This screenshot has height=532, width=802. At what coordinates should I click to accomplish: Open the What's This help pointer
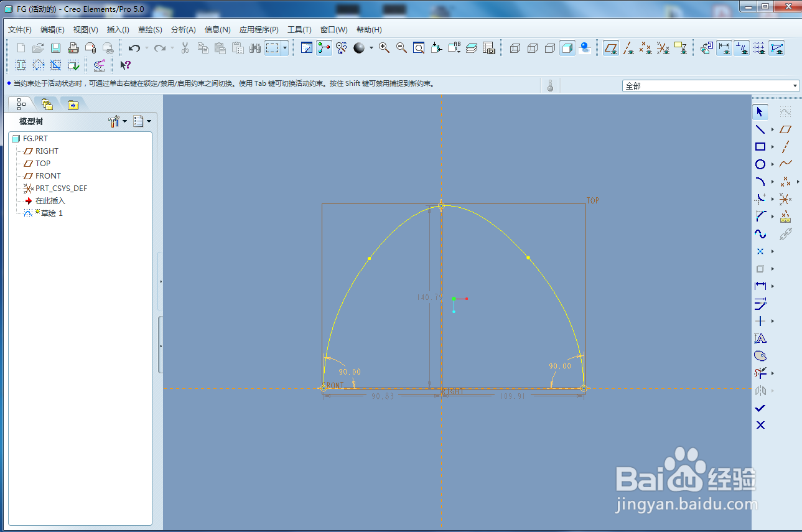(125, 65)
